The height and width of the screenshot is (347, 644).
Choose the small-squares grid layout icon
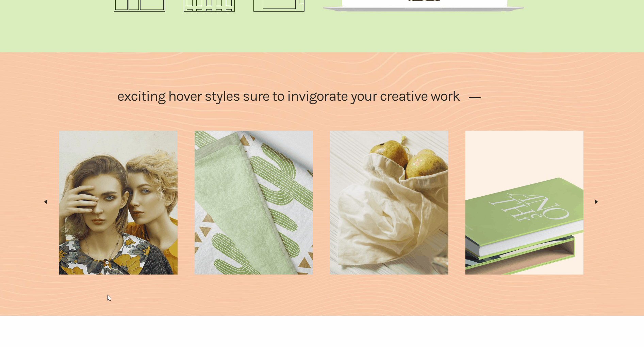(209, 5)
